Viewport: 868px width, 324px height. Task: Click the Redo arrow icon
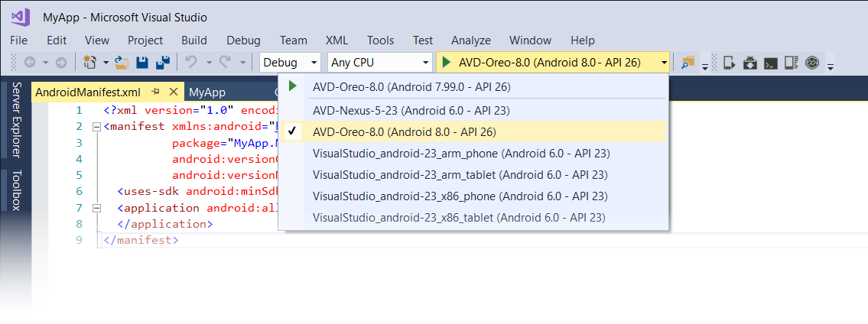225,63
